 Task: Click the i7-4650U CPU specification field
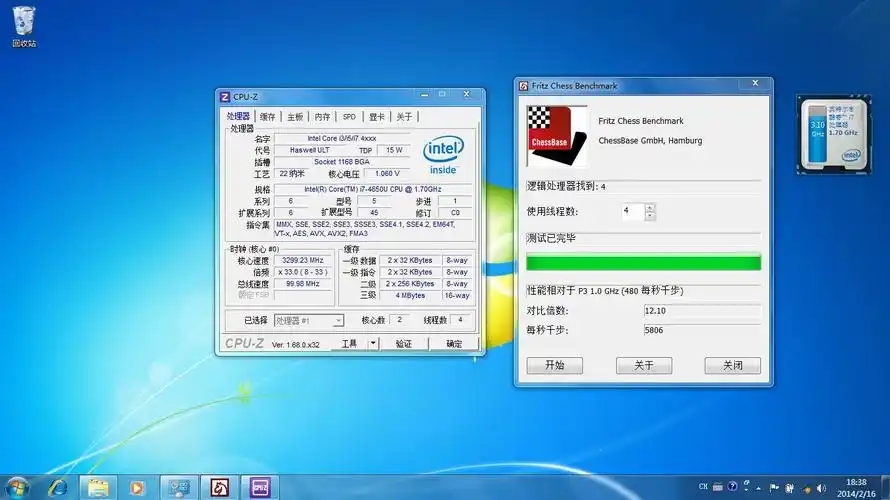[x=372, y=189]
